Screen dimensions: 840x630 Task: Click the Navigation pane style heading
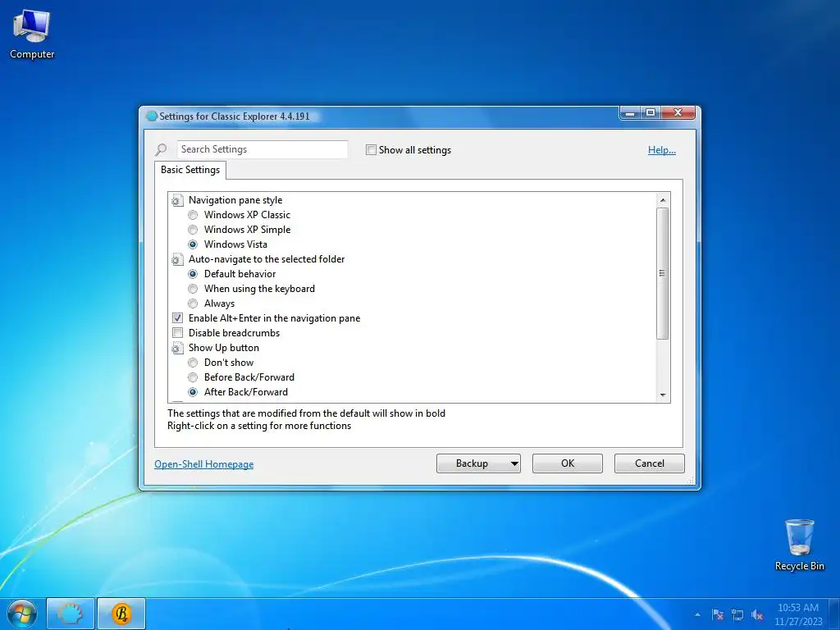click(x=235, y=200)
